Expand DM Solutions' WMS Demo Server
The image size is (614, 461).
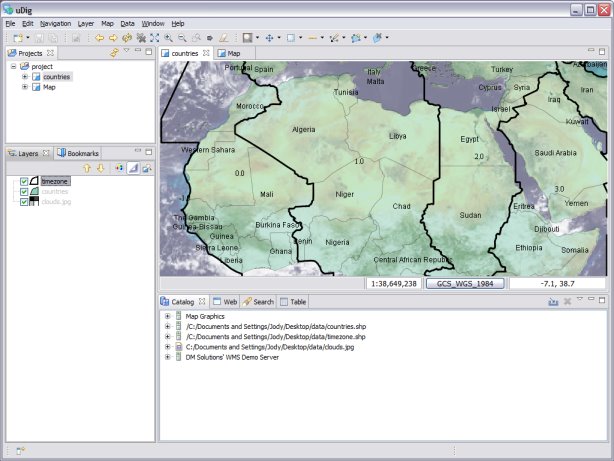(x=167, y=356)
